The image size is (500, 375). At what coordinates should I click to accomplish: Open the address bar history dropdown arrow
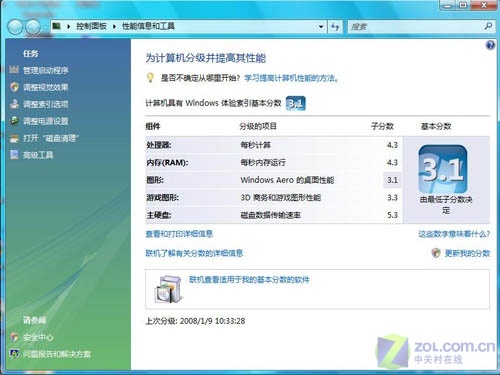pyautogui.click(x=321, y=27)
